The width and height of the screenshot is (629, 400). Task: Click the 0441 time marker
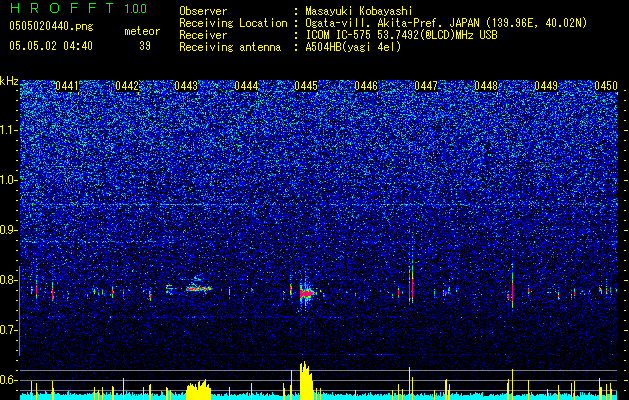pyautogui.click(x=67, y=86)
